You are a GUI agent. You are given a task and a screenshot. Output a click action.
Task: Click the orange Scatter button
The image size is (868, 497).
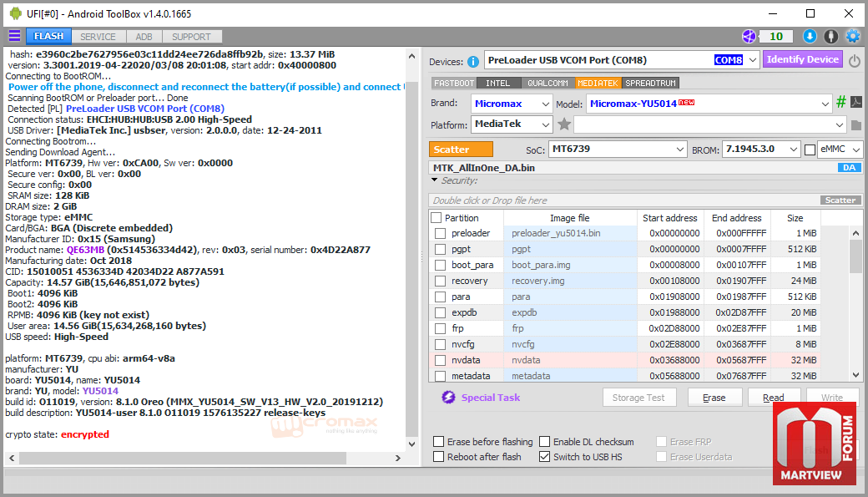click(461, 150)
